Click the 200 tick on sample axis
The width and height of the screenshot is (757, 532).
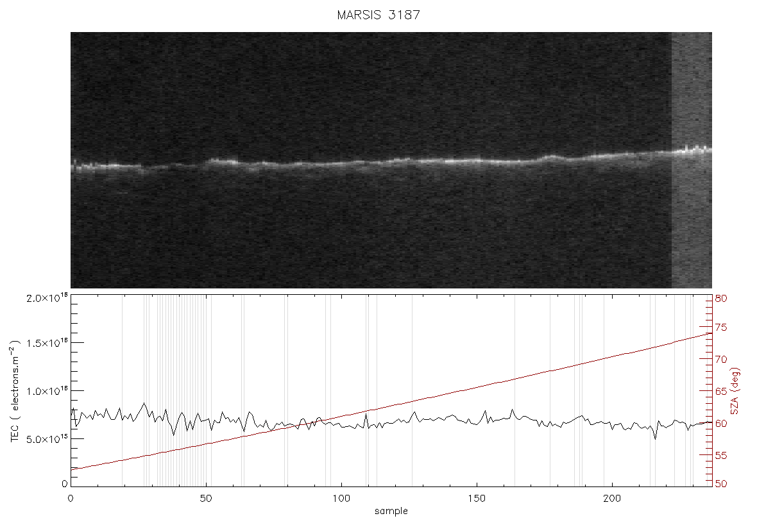(x=612, y=499)
